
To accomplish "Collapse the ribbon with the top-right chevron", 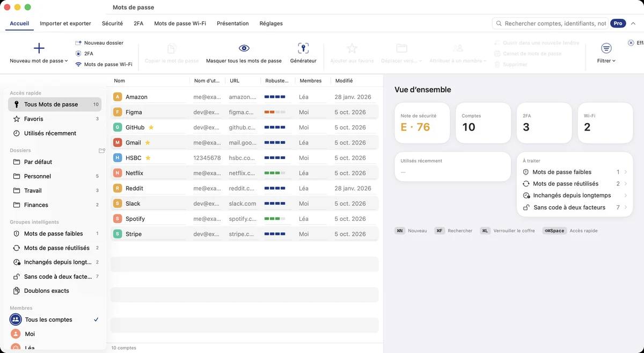I will click(x=633, y=24).
